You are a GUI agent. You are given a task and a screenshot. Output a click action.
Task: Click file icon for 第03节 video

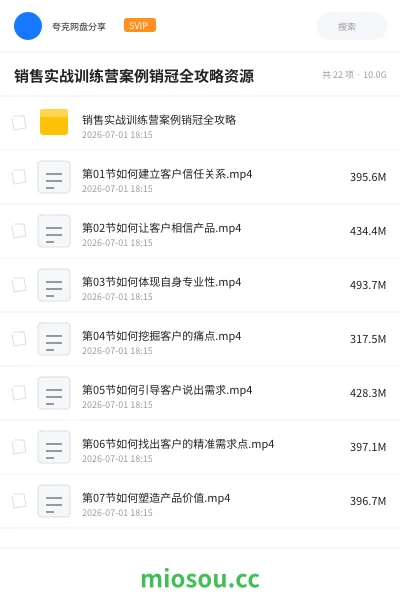pyautogui.click(x=54, y=285)
